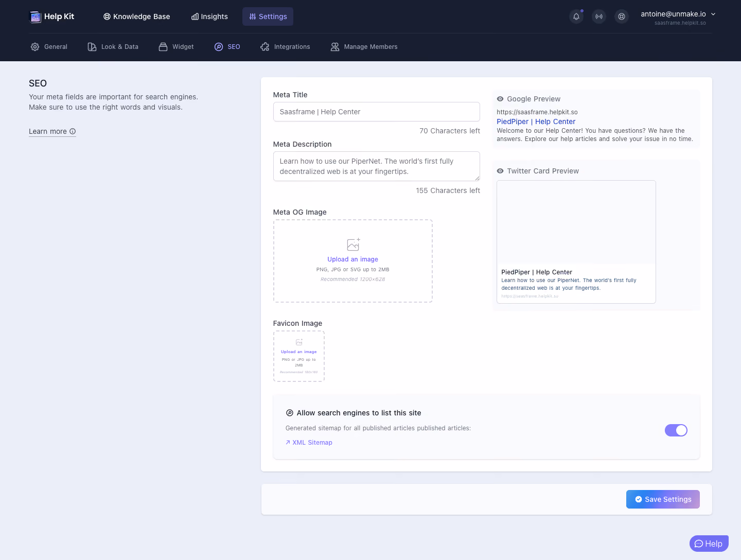Click the Twitter Card preview image area
The image size is (741, 560).
576,222
